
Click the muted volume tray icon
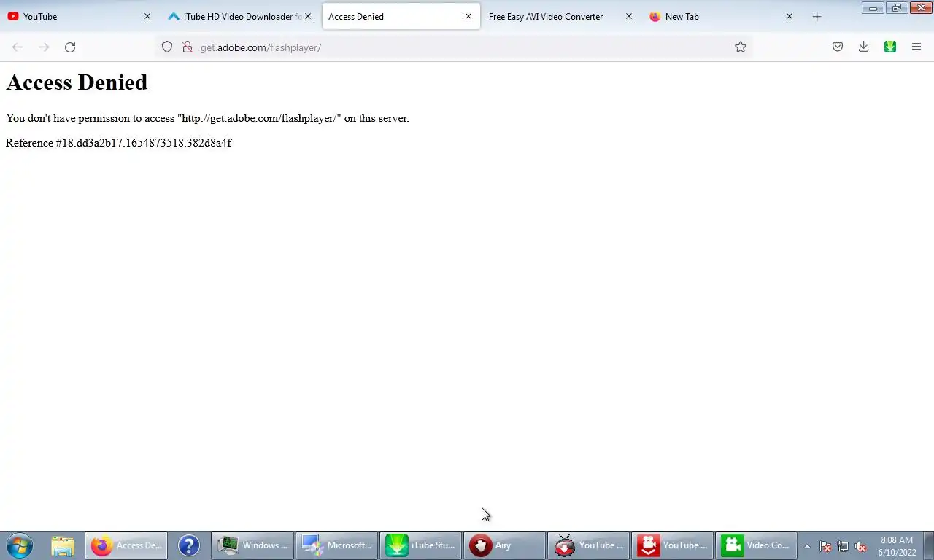pos(860,546)
